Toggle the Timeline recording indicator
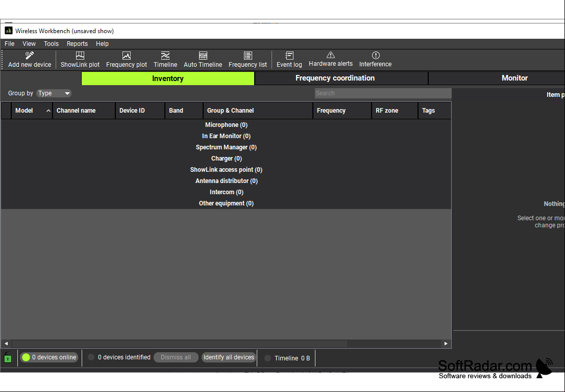 (x=268, y=358)
